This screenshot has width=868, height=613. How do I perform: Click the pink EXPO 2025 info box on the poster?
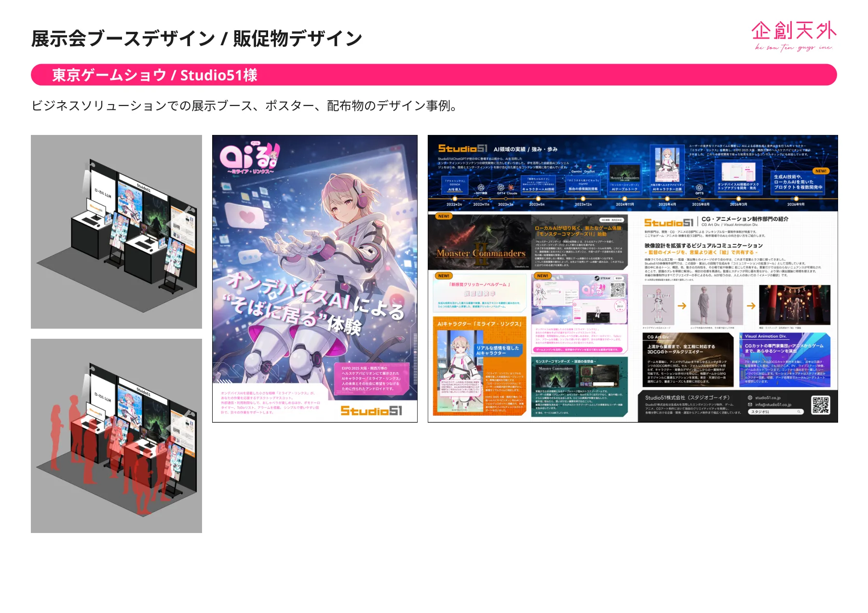[x=371, y=378]
